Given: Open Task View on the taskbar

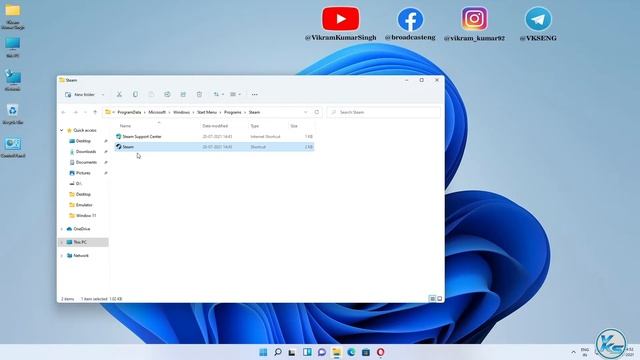Looking at the screenshot, I should [292, 352].
